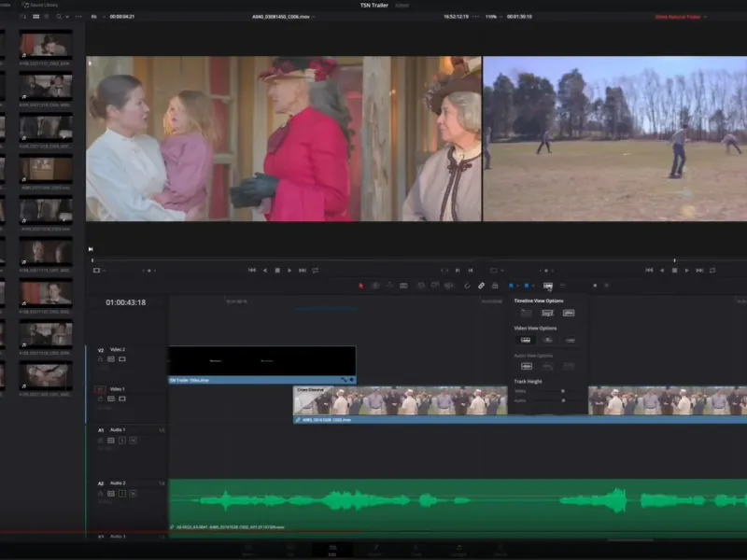747x560 pixels.
Task: Toggle Position Lock padlock in toolbar
Action: pyautogui.click(x=495, y=286)
